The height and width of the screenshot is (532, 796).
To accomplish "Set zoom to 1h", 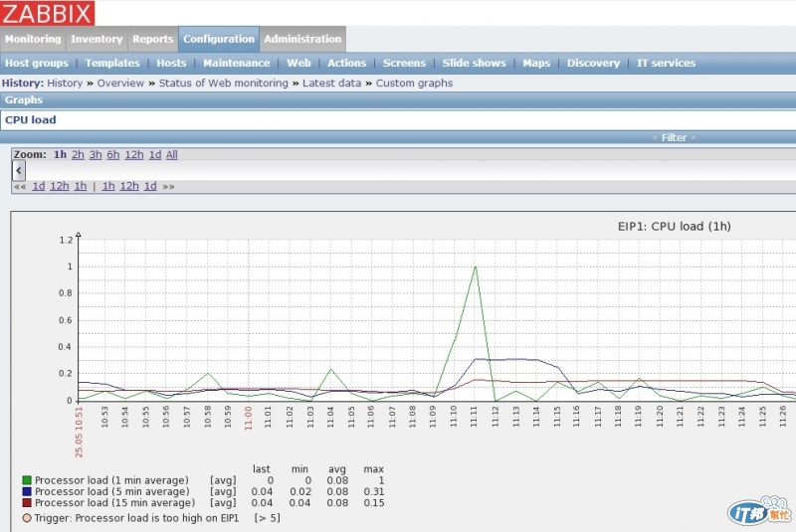I will click(60, 155).
